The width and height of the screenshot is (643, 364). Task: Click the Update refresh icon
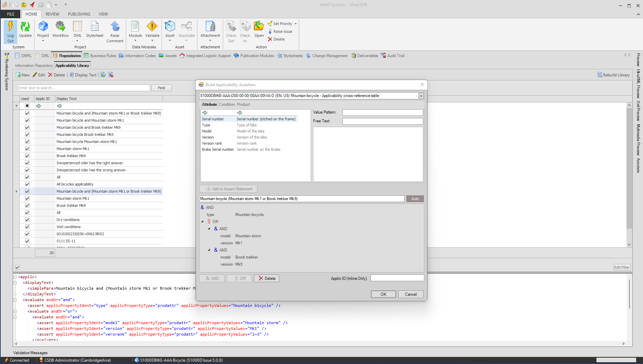click(25, 26)
